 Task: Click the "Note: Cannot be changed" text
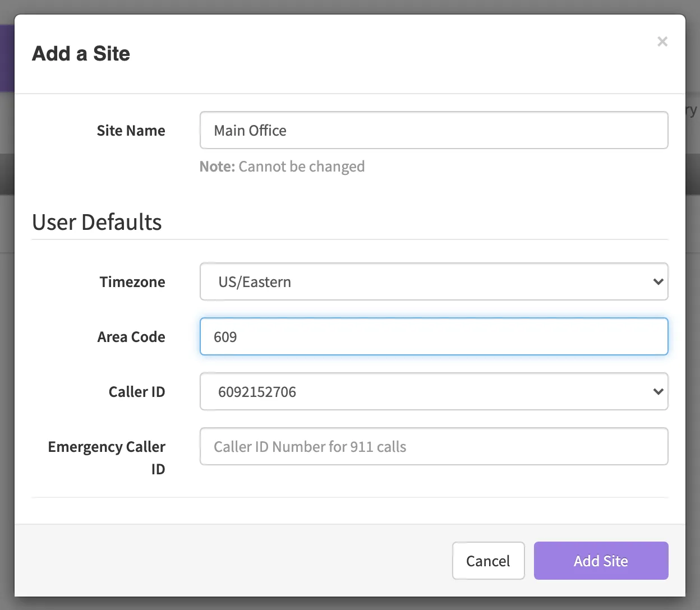click(282, 167)
